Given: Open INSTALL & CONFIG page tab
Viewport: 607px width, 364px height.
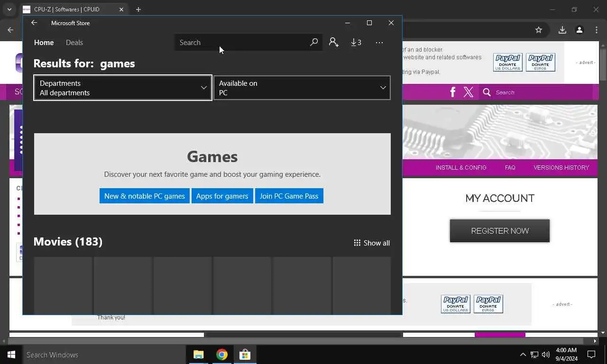Looking at the screenshot, I should pos(461,167).
